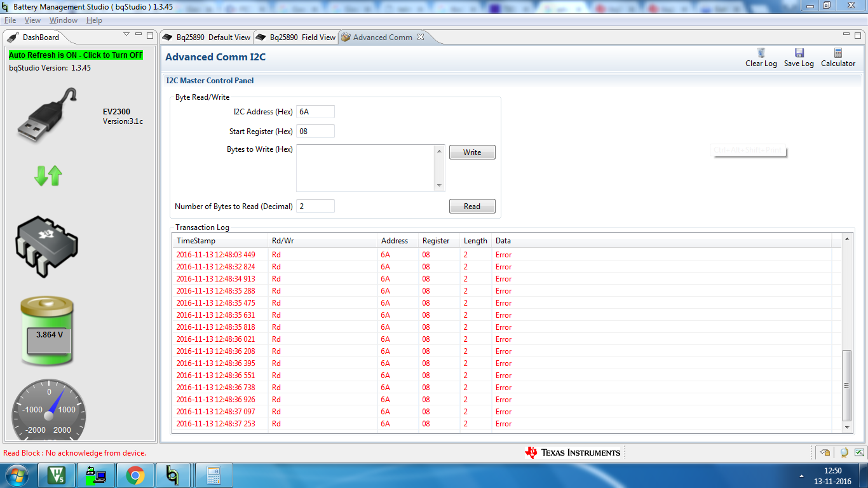
Task: Click the Address column header
Action: pos(398,241)
